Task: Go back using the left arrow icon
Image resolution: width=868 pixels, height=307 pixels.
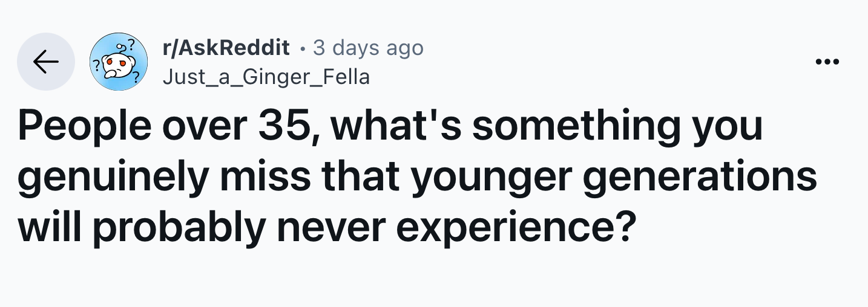Action: pos(45,62)
